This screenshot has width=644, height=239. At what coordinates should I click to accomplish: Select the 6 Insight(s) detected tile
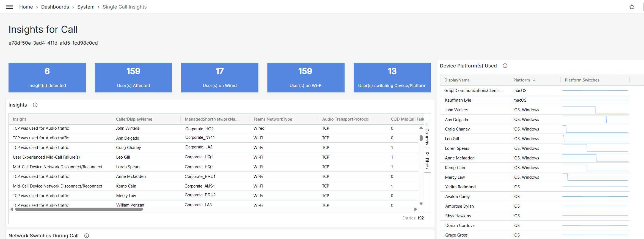[x=47, y=78]
